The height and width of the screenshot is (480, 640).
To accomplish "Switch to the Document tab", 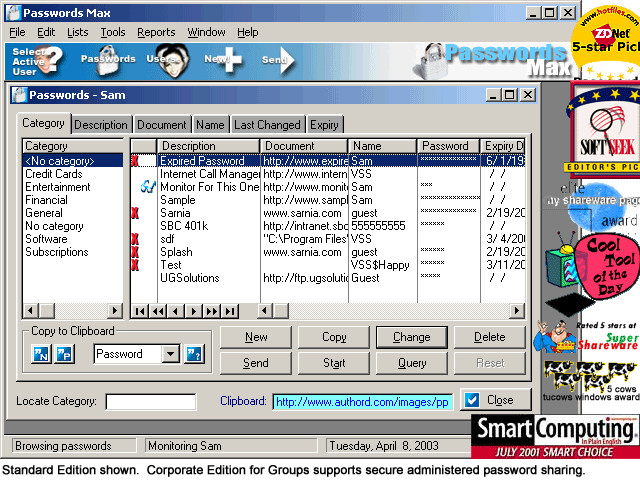I will pos(162,124).
